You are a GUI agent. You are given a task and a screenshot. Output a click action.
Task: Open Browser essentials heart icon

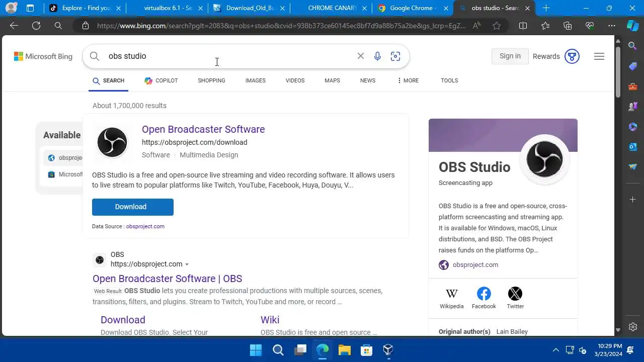pos(590,26)
